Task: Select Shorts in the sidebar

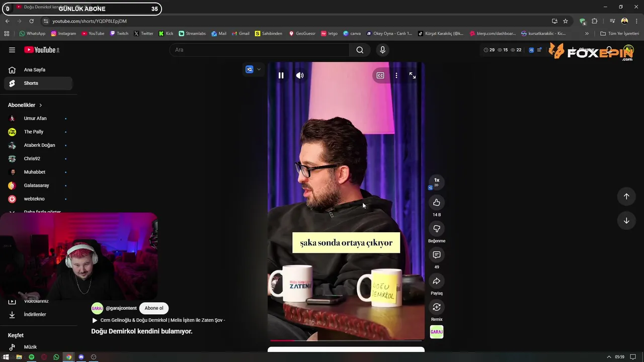Action: (x=38, y=83)
